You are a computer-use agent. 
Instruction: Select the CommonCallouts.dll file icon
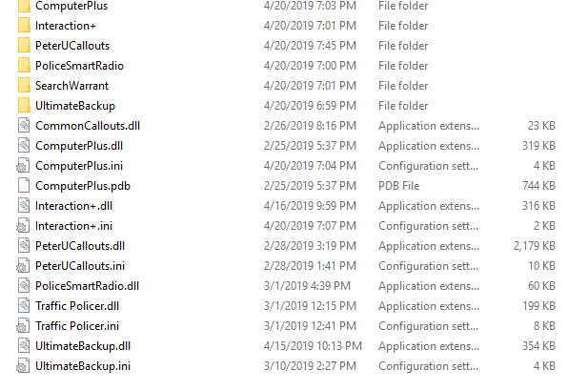click(24, 125)
